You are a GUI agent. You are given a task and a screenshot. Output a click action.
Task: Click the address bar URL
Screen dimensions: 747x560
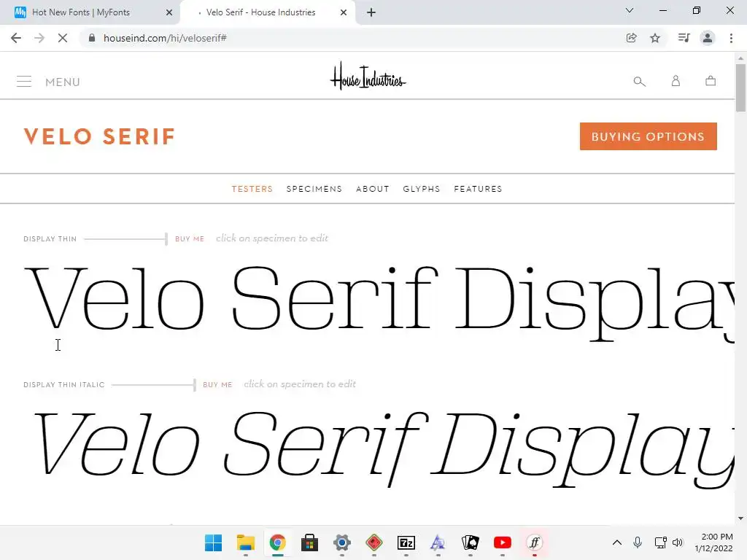[165, 38]
